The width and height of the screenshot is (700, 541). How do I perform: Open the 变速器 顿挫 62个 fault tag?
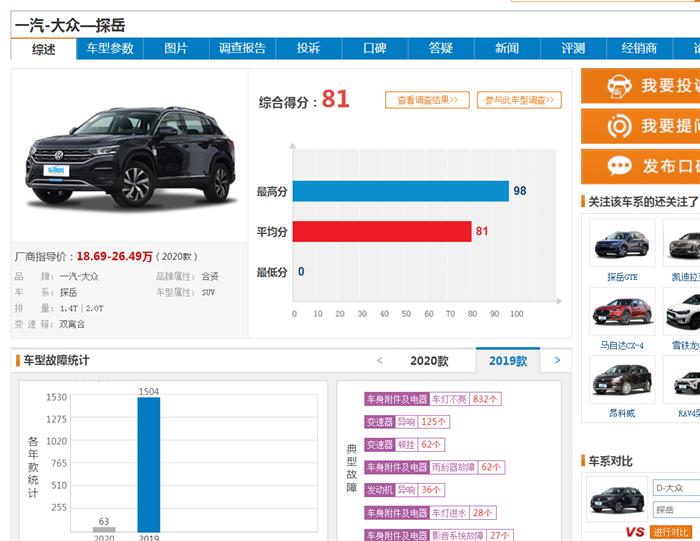pos(404,445)
